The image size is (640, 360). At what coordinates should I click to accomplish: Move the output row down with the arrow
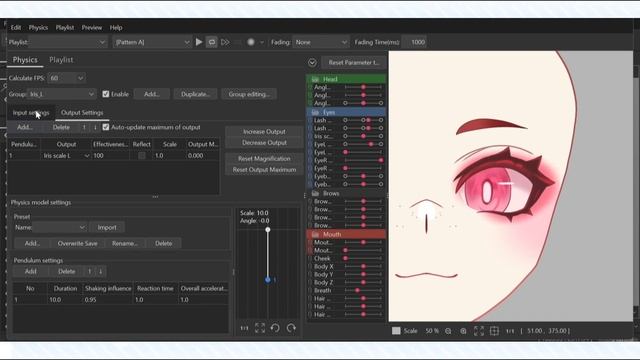tap(95, 127)
